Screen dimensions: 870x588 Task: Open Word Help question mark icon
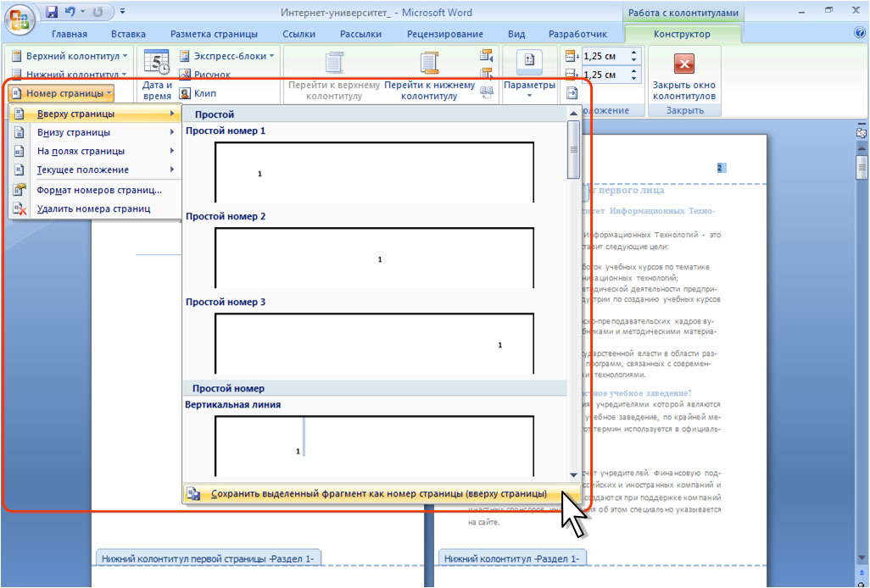[860, 33]
